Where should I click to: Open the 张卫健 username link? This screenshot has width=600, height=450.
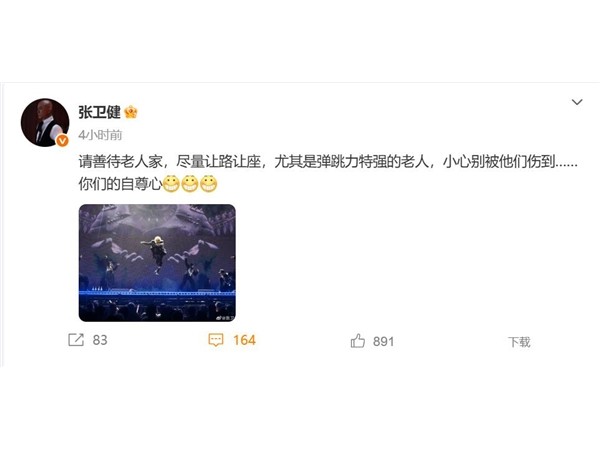click(99, 112)
